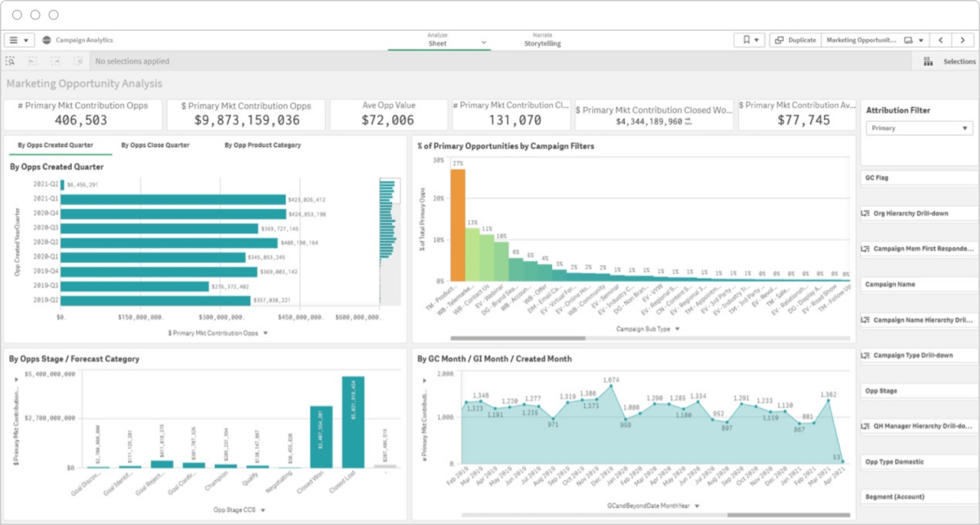
Task: Open the Opp Stage CCS dimension dropdown
Action: [240, 510]
